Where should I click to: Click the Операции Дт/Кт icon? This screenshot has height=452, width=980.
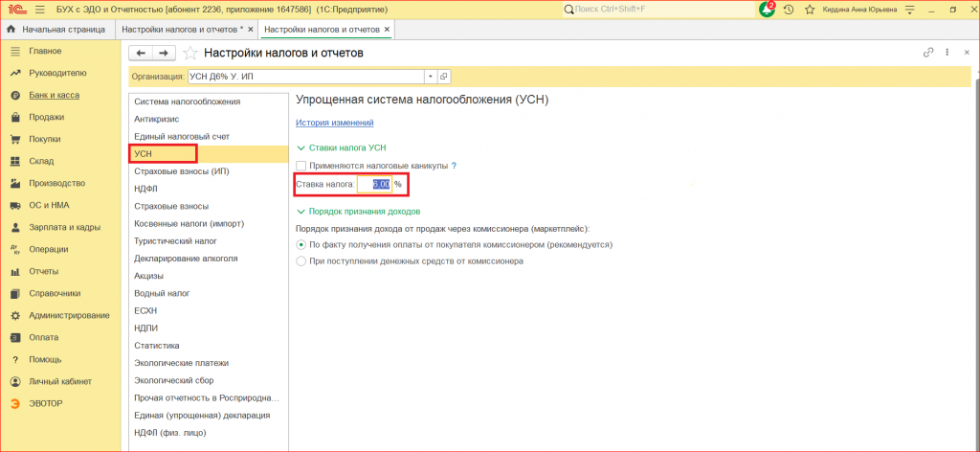15,249
